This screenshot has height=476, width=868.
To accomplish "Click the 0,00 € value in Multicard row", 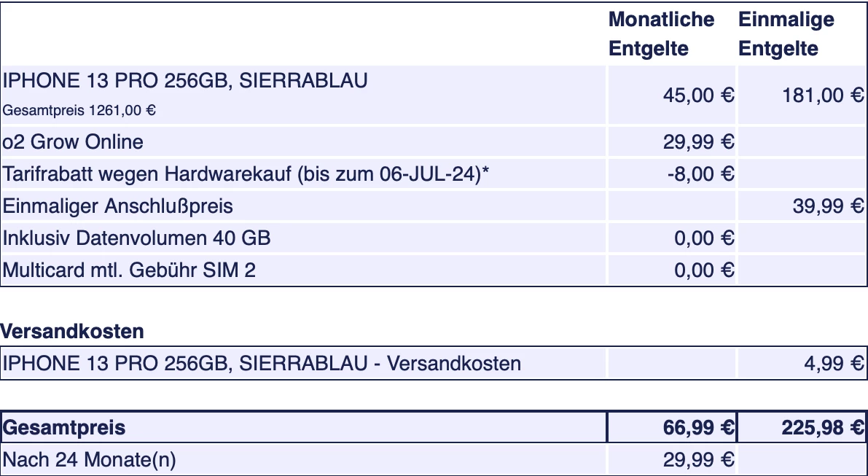I will pyautogui.click(x=703, y=270).
